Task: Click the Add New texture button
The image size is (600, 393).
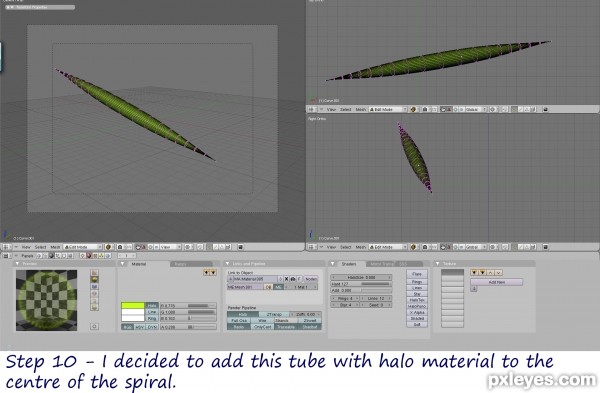Action: [x=496, y=282]
